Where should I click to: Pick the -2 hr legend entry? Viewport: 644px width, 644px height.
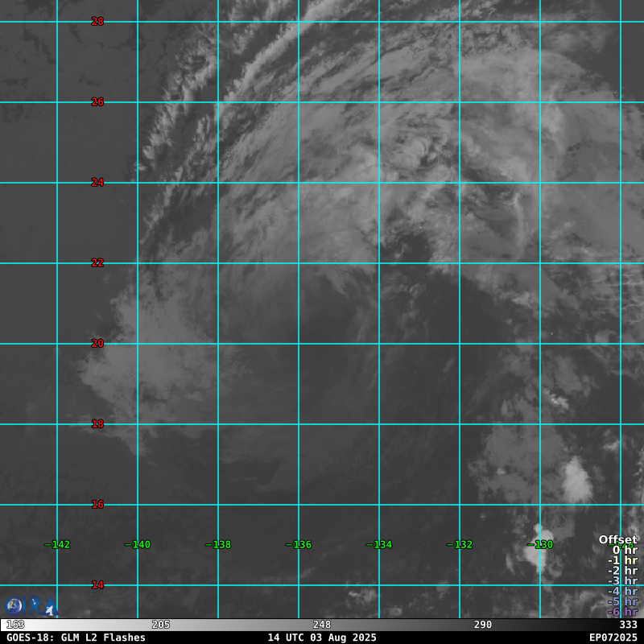622,571
